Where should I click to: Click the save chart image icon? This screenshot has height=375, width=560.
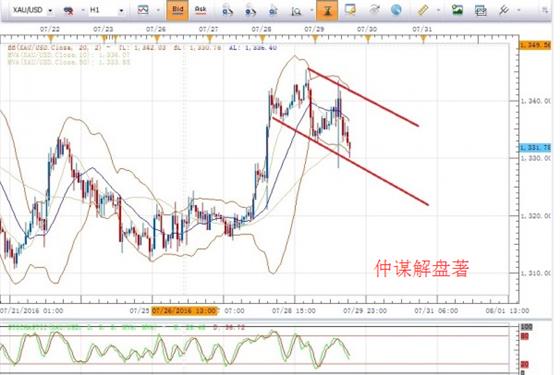[x=458, y=10]
